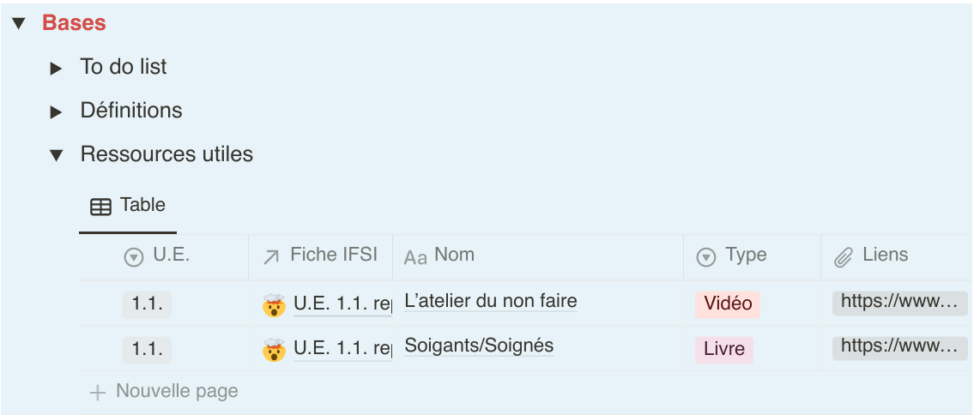The height and width of the screenshot is (415, 980).
Task: Click the table grid icon
Action: click(100, 207)
